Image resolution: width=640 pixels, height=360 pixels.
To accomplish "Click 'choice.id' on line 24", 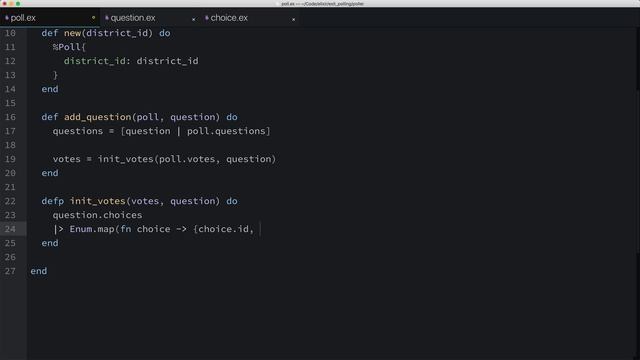I will (x=223, y=229).
